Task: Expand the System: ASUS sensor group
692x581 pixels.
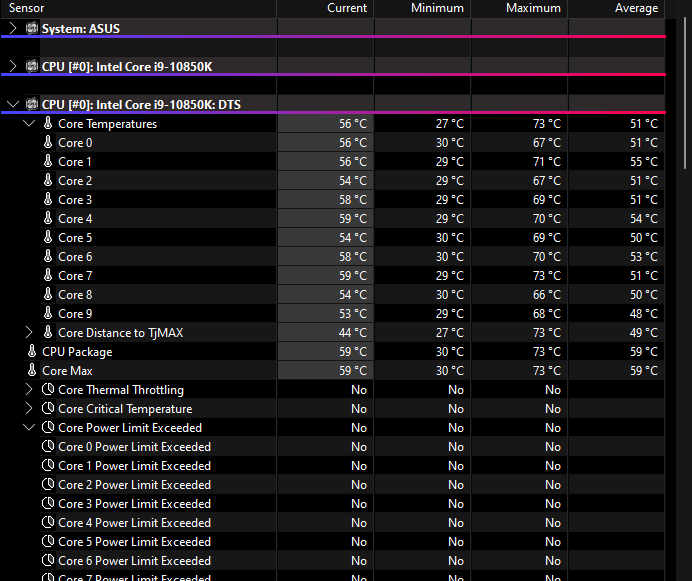Action: pos(12,28)
